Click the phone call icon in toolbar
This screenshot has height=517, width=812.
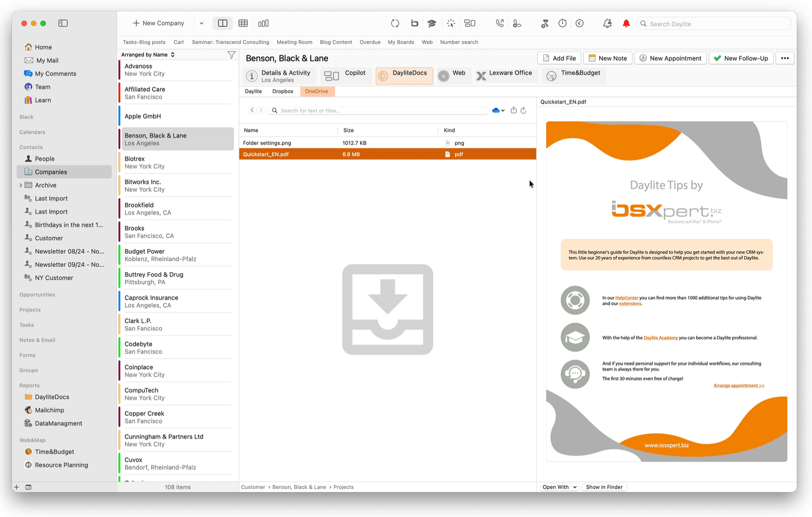point(499,23)
